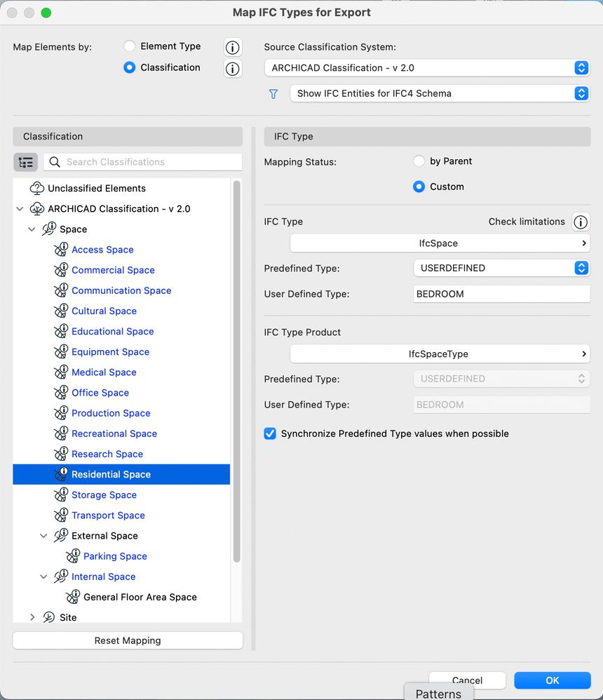This screenshot has height=700, width=603.
Task: Click the Cultural Space leaf icon
Action: point(61,311)
